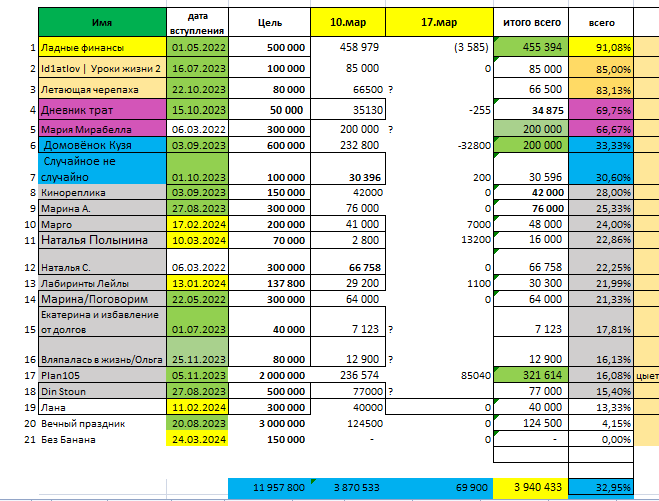Select the 'Вечный праздник' cell
Screen dimensions: 659x501
[x=102, y=423]
